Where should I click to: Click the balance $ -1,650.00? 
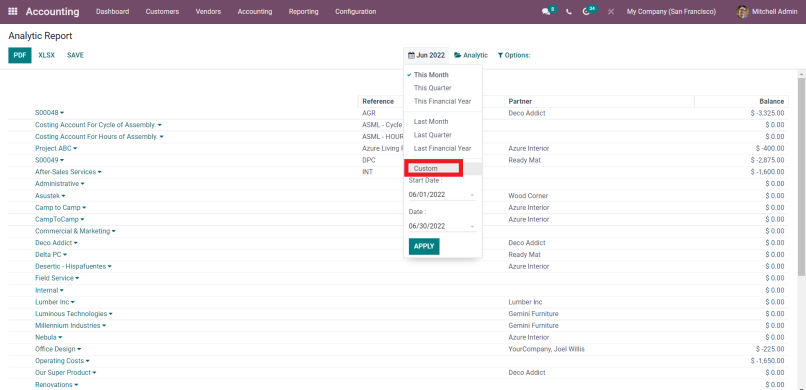767,361
